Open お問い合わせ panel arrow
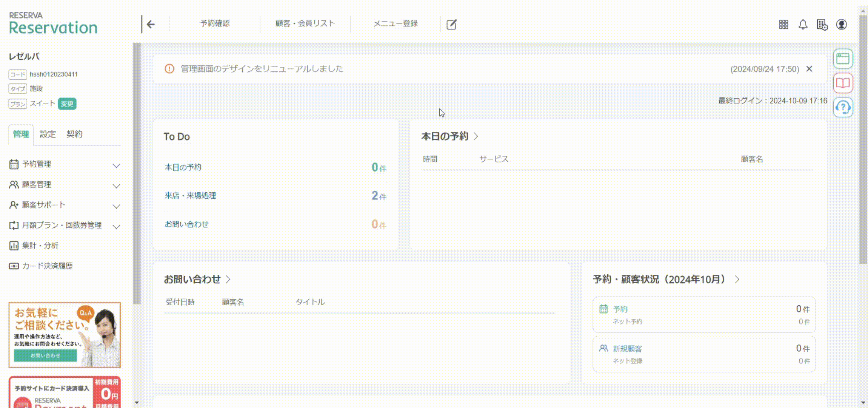The height and width of the screenshot is (408, 868). (x=228, y=279)
